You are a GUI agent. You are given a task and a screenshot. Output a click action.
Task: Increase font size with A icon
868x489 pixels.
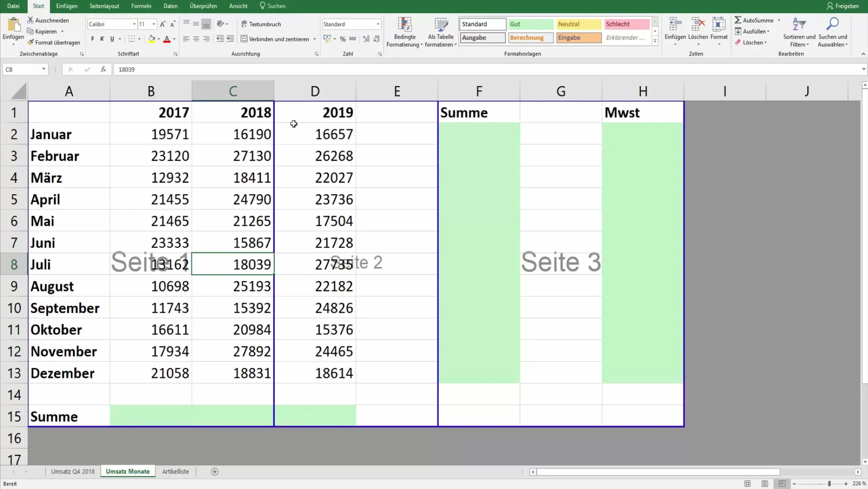click(x=162, y=24)
